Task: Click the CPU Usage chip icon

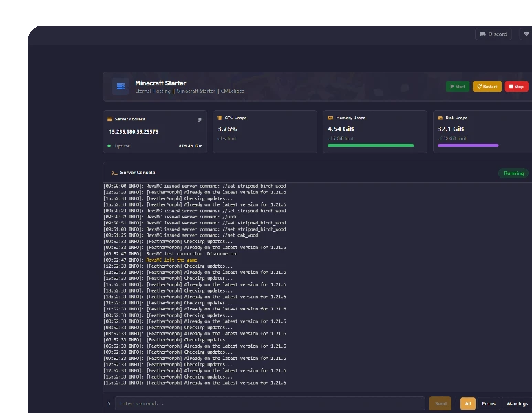Action: point(220,118)
